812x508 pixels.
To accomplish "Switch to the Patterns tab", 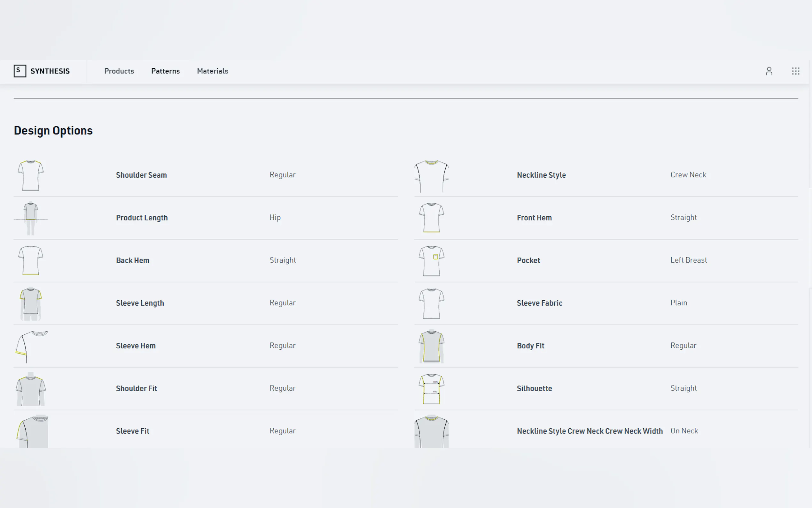I will click(x=165, y=71).
